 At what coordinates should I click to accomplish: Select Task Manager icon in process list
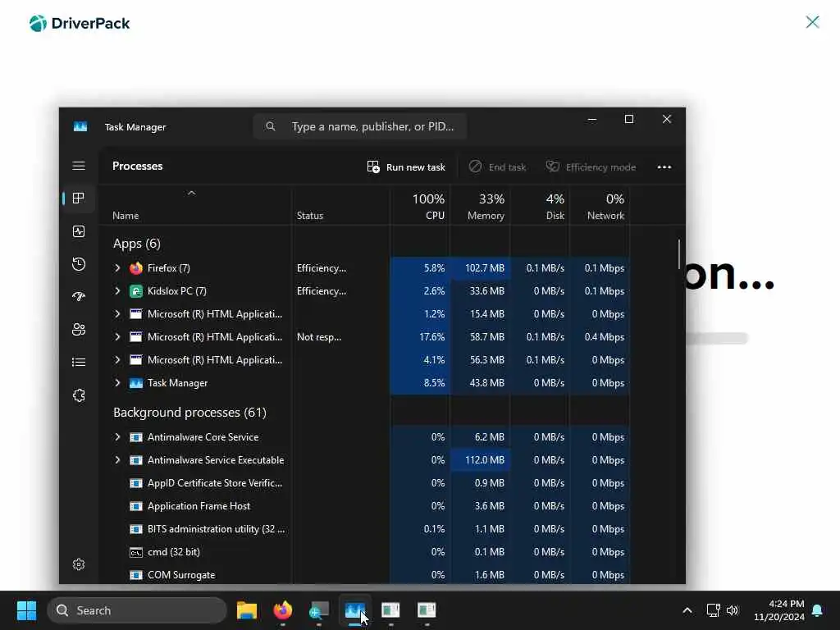pos(136,383)
